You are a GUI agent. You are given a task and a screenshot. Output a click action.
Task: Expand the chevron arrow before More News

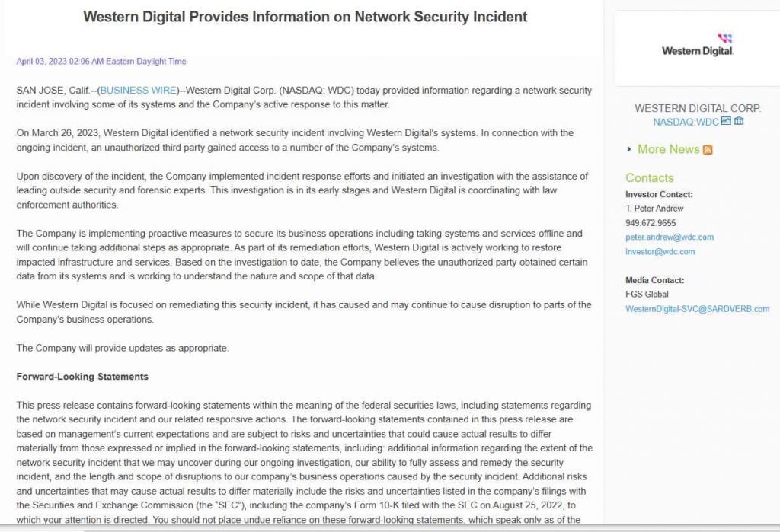(629, 149)
